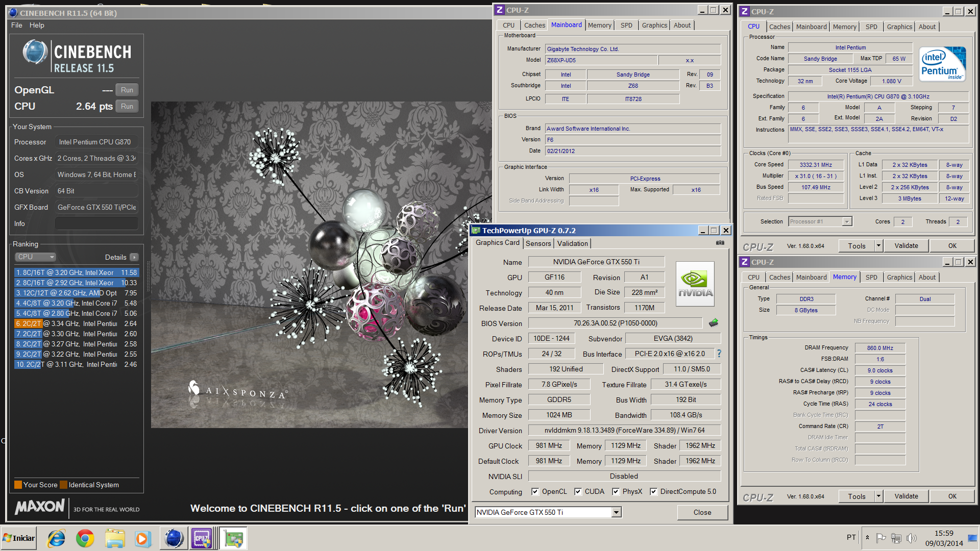Image resolution: width=980 pixels, height=551 pixels.
Task: Open Caches tab in CPU-Z Mainboard window
Action: 534,25
